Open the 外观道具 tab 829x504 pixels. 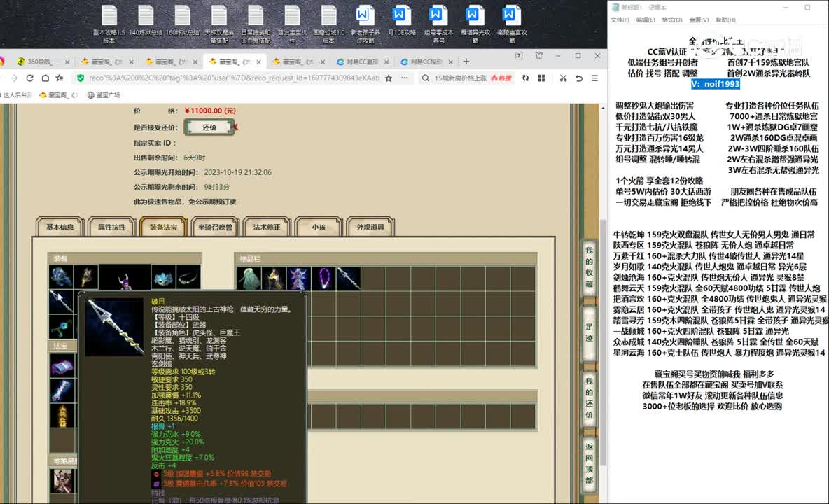click(x=370, y=227)
